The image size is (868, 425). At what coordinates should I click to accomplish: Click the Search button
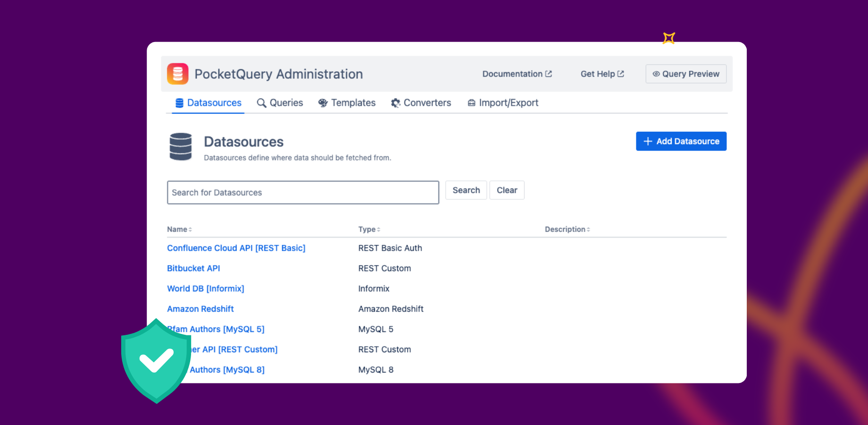pos(466,190)
